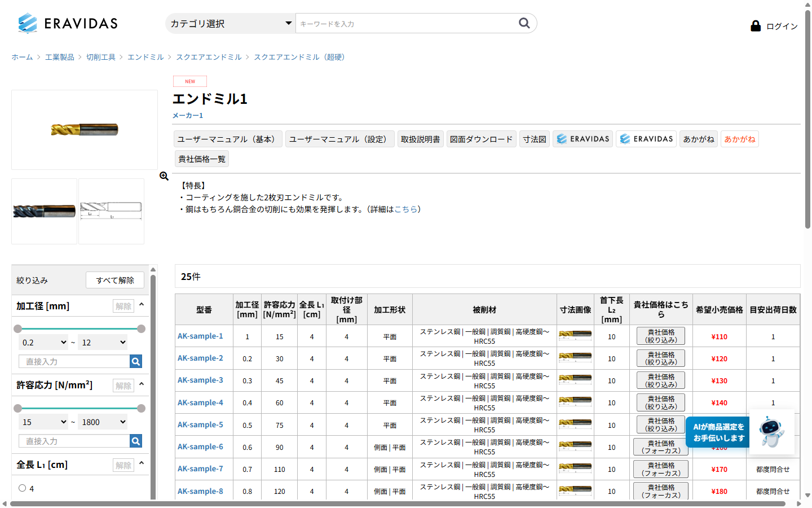Screen dimensions: 812x508
Task: Click the ERAVIDAS brand badge in product tags
Action: click(x=582, y=138)
